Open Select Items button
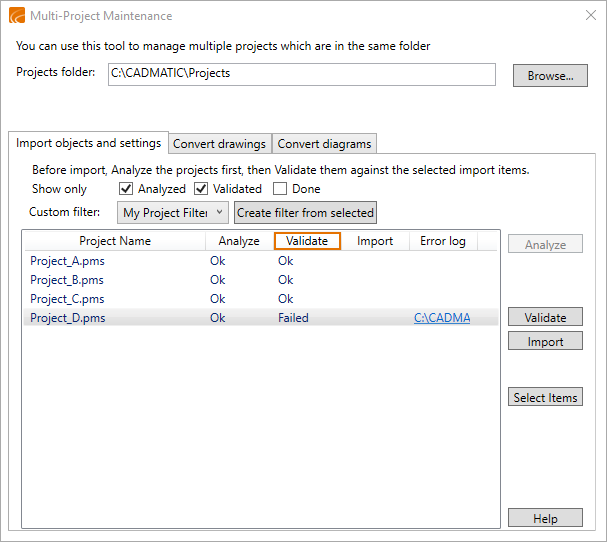 [545, 397]
